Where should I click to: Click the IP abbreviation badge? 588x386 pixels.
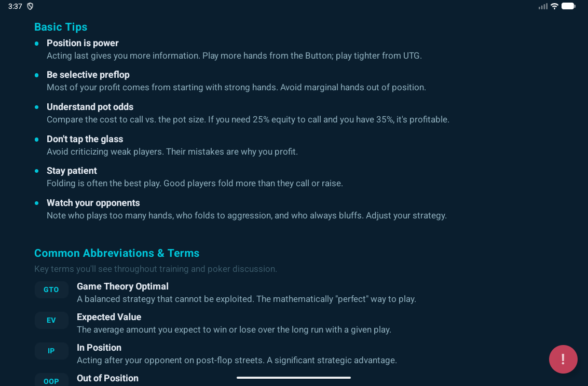(x=51, y=351)
